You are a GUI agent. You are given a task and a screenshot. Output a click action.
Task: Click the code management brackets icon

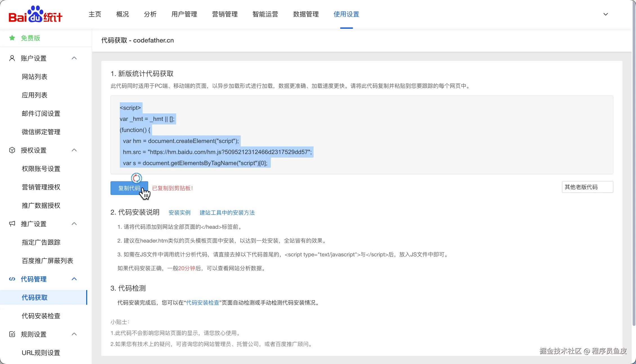(12, 279)
